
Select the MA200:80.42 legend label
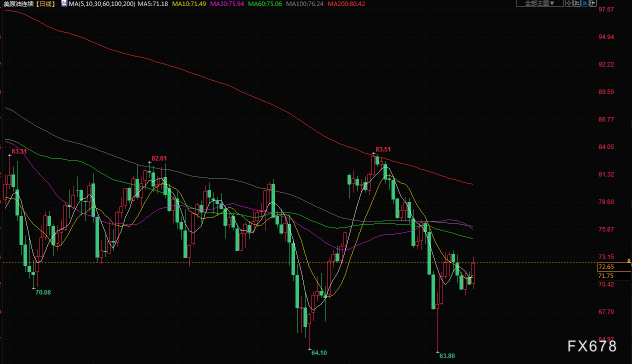[346, 3]
